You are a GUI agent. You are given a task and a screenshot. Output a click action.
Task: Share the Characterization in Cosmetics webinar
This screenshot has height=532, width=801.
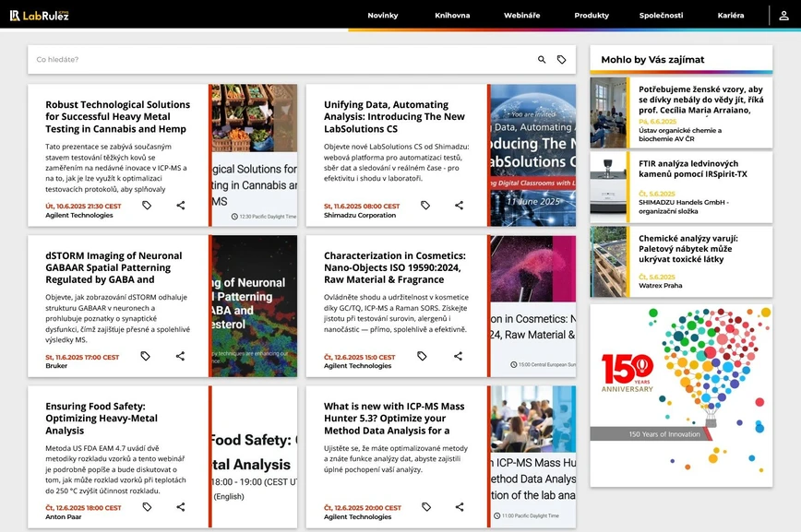click(x=458, y=356)
